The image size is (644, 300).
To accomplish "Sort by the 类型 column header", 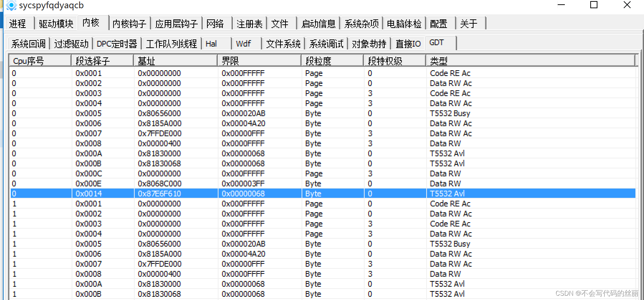I will click(530, 61).
